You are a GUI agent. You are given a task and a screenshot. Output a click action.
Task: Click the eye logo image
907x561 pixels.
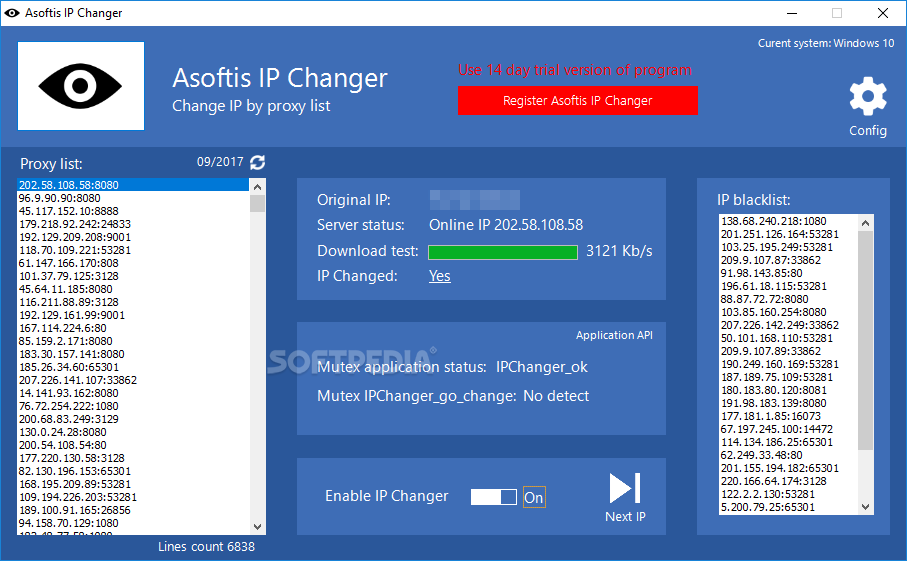click(81, 86)
